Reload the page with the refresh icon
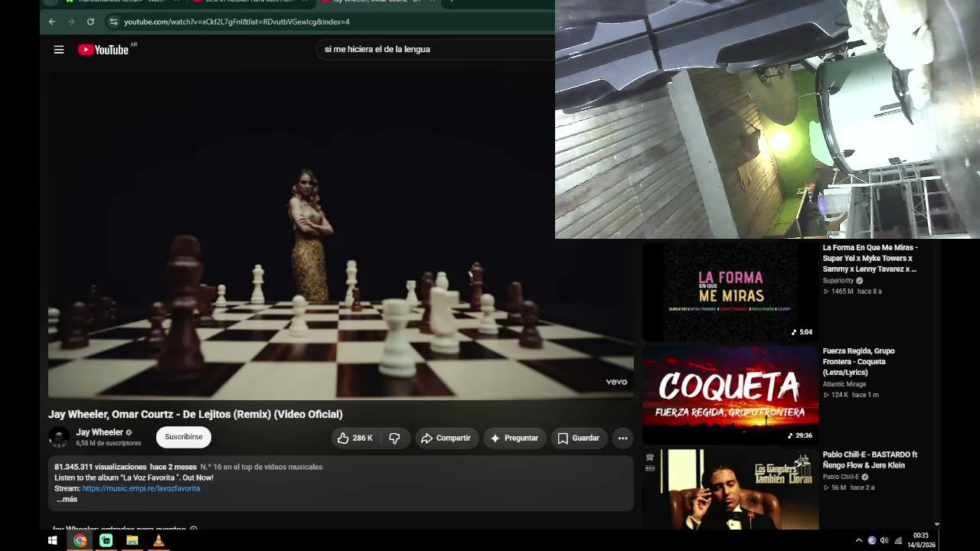The image size is (980, 551). [x=90, y=21]
